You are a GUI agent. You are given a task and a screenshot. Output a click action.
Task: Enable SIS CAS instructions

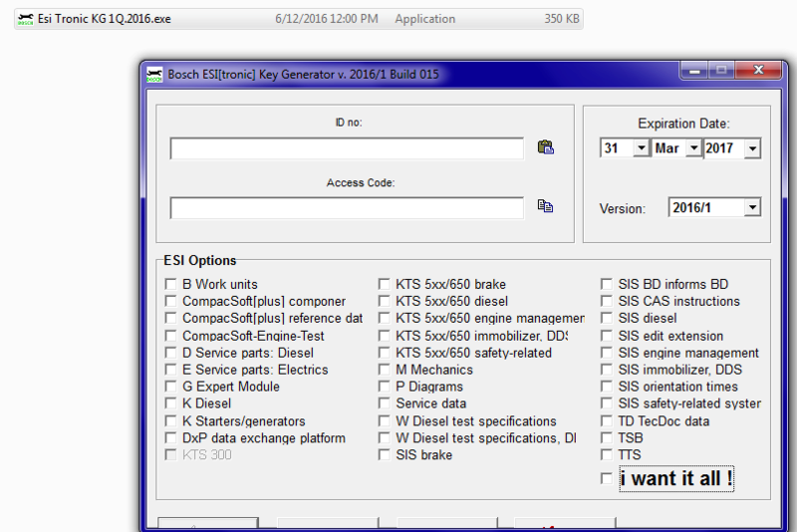tap(607, 301)
